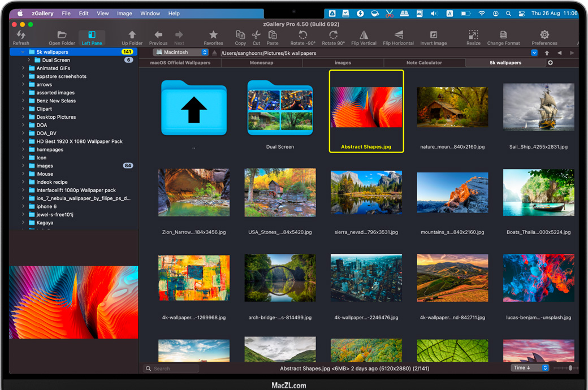This screenshot has height=390, width=588.
Task: Click the Open Folder icon
Action: (x=62, y=35)
